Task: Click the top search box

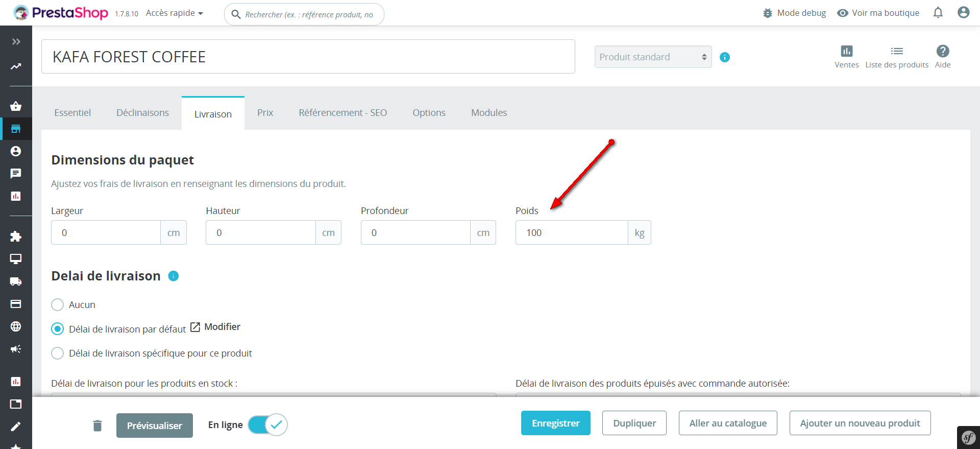Action: coord(304,14)
